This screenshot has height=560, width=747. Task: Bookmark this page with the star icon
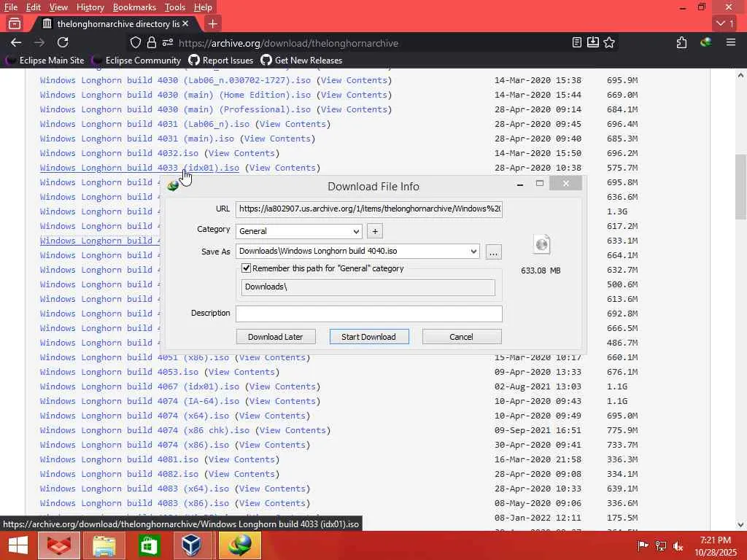(x=609, y=43)
